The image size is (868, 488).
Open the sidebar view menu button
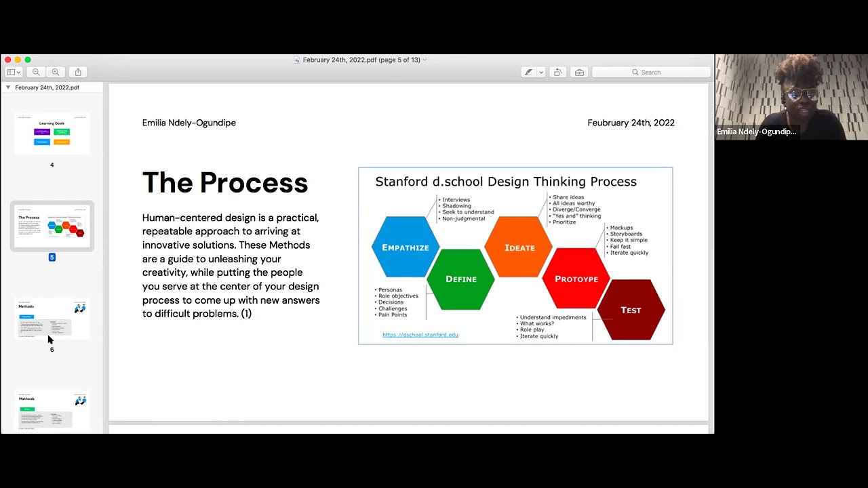tap(14, 72)
